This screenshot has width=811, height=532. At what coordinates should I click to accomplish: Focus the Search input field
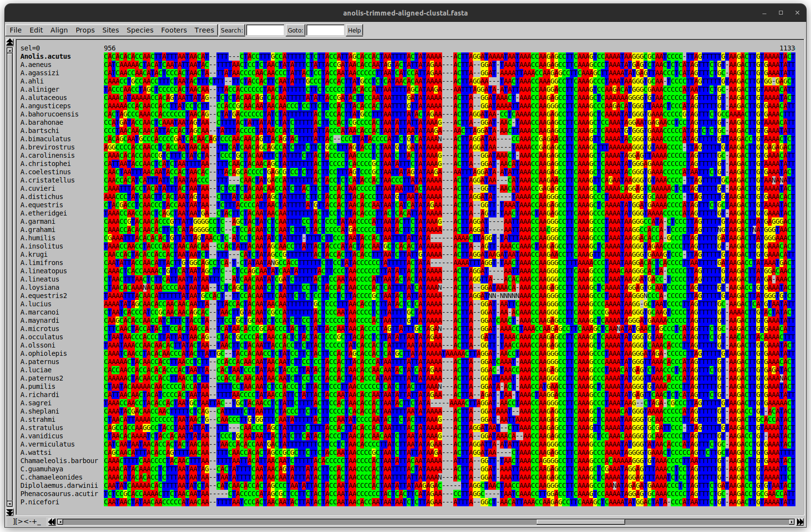[265, 30]
